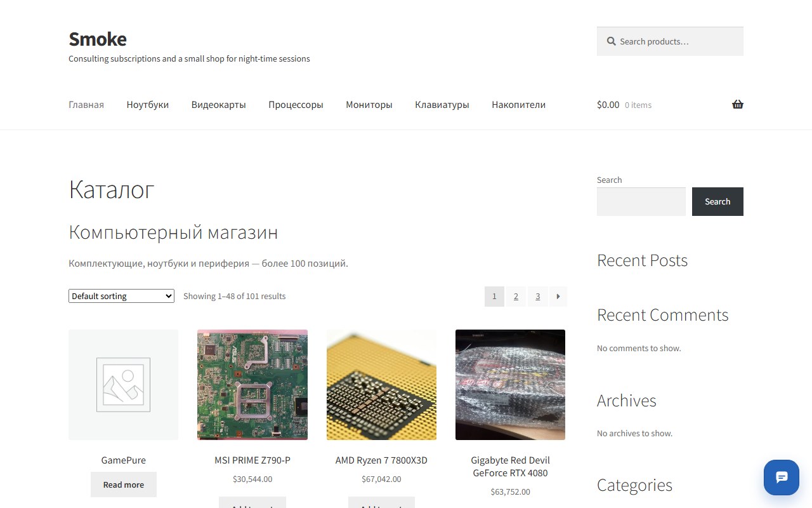Open the Gigabyte Red Devil RTX 4080 image
Viewport: 812px width, 508px height.
click(x=510, y=385)
